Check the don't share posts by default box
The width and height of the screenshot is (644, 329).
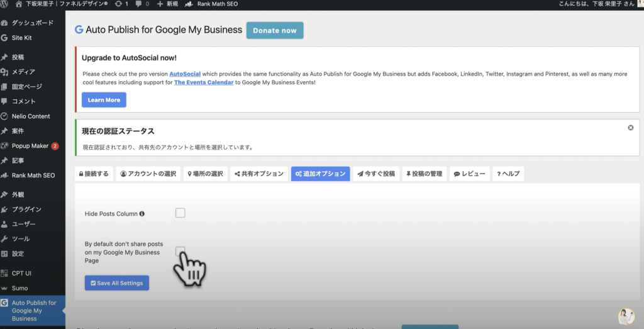click(x=180, y=252)
